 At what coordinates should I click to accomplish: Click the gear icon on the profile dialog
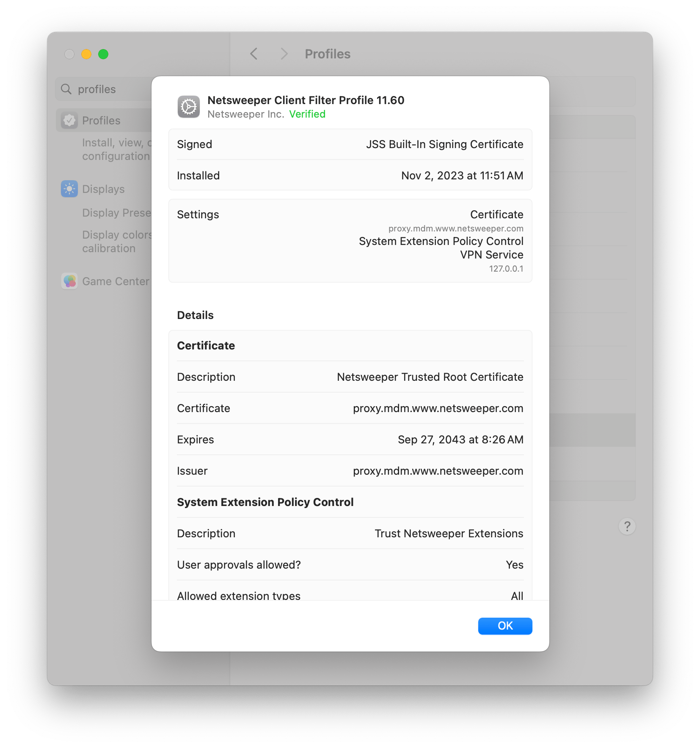[x=189, y=107]
